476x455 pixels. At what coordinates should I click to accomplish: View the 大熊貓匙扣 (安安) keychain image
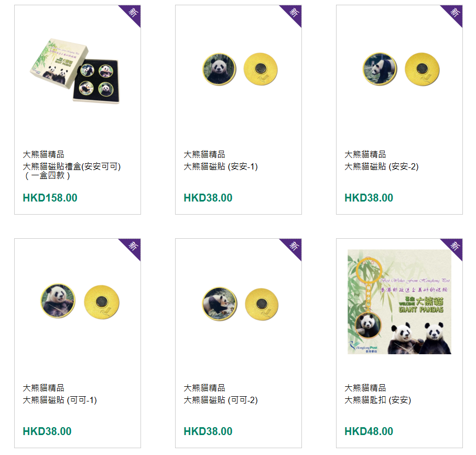399,302
